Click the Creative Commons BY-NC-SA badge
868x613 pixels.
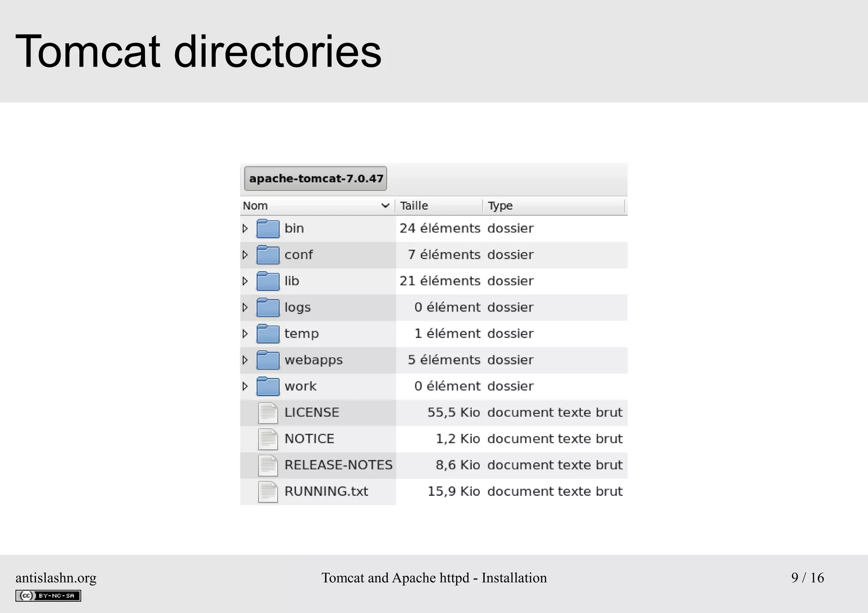pos(48,596)
